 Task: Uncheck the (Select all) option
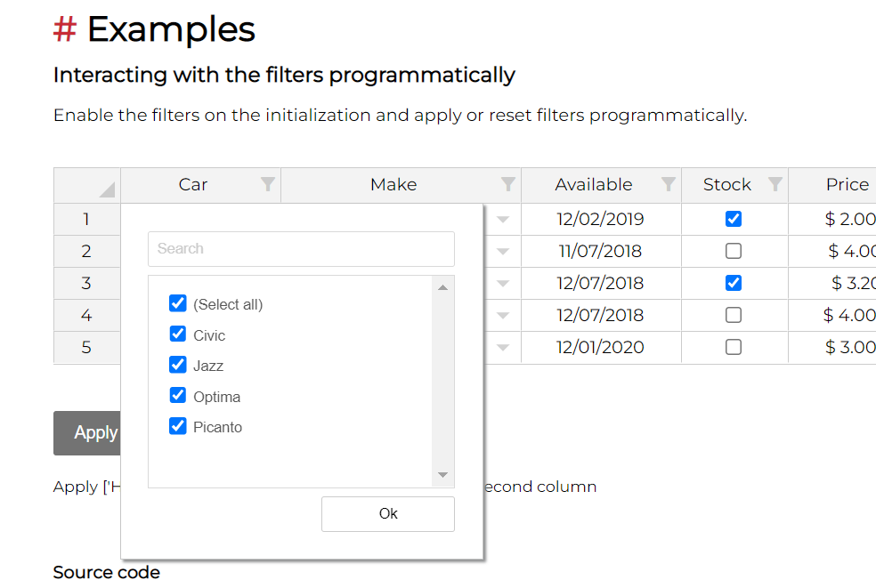click(x=178, y=302)
